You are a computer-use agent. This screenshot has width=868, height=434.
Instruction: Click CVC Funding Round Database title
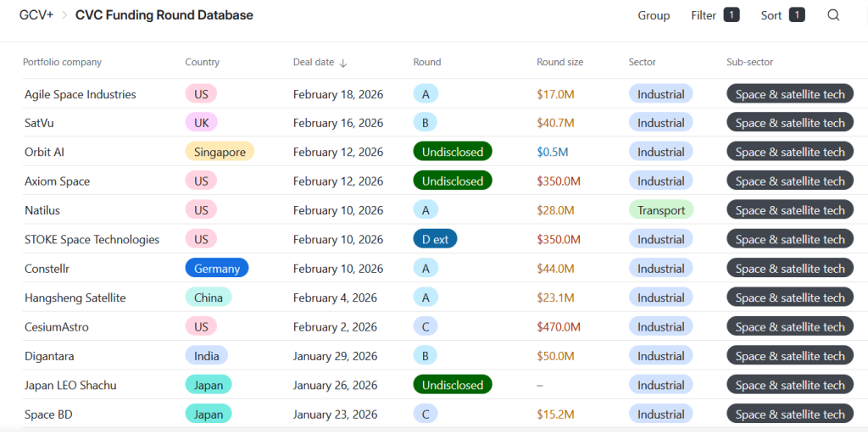164,15
